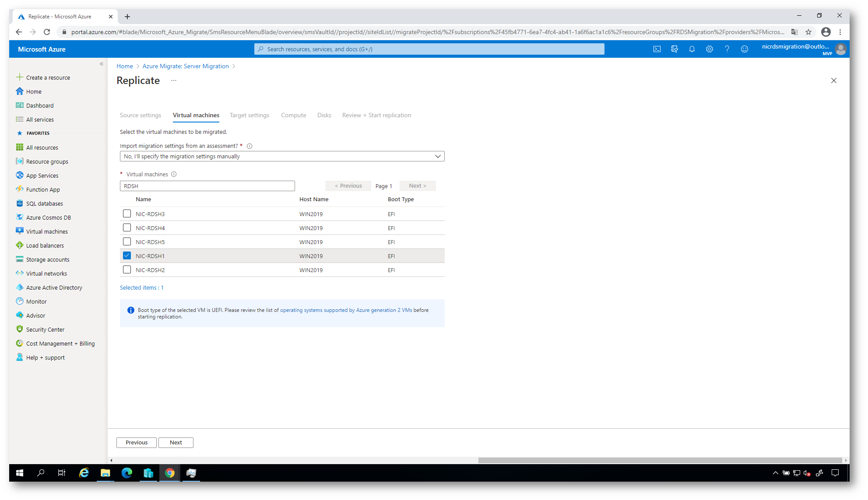The width and height of the screenshot is (868, 500).
Task: Open All services in sidebar
Action: [x=40, y=119]
